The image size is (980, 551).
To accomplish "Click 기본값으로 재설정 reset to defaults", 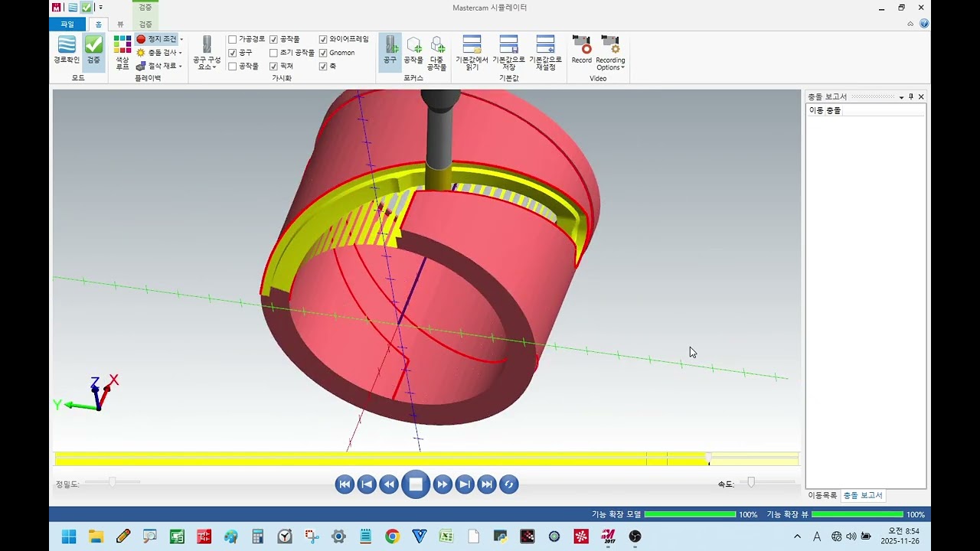I will (x=545, y=52).
